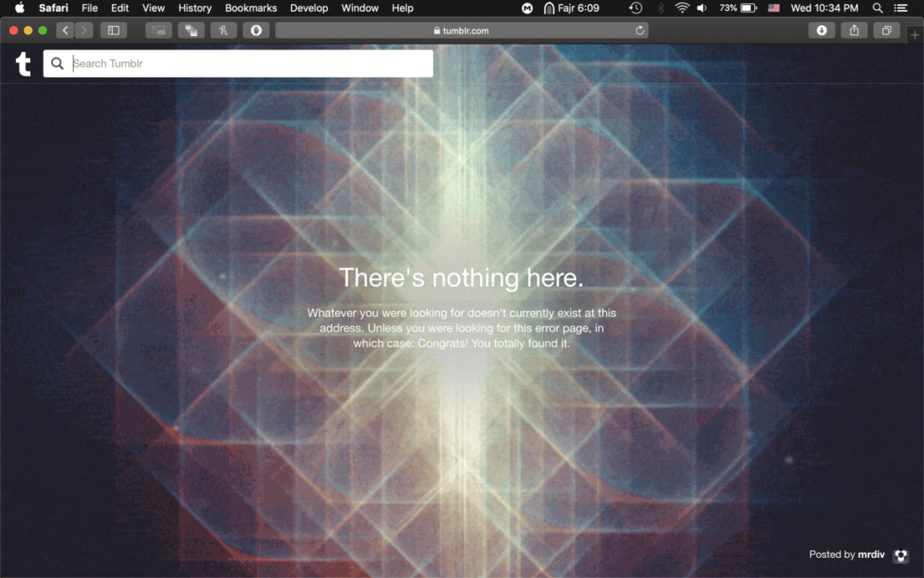The height and width of the screenshot is (578, 924).
Task: Open the Safari Downloads button
Action: tap(821, 30)
